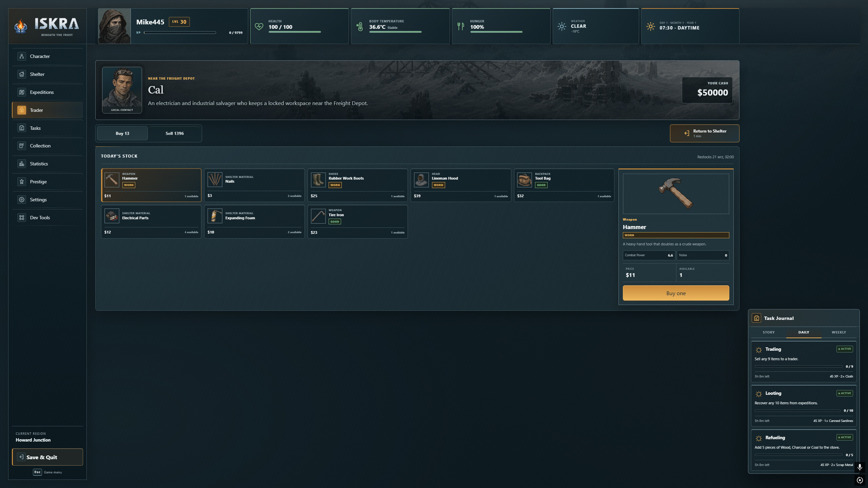Click the Save & Quit button
868x488 pixels.
(47, 457)
